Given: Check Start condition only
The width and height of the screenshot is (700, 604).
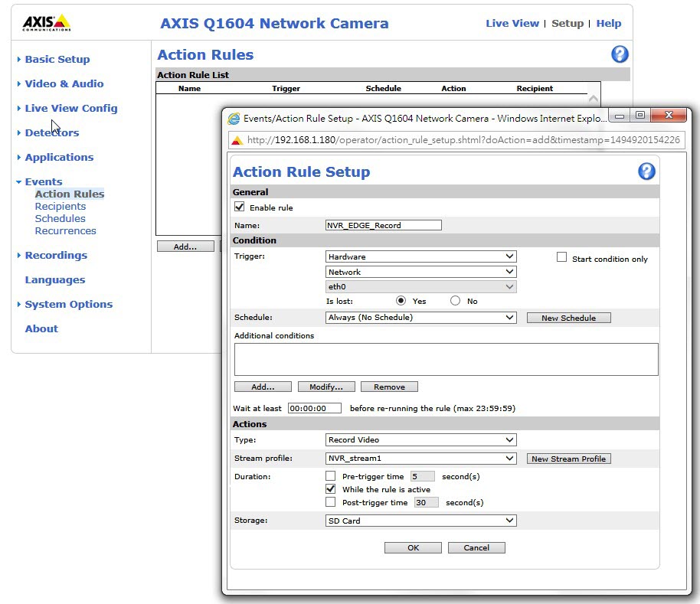Looking at the screenshot, I should point(561,257).
